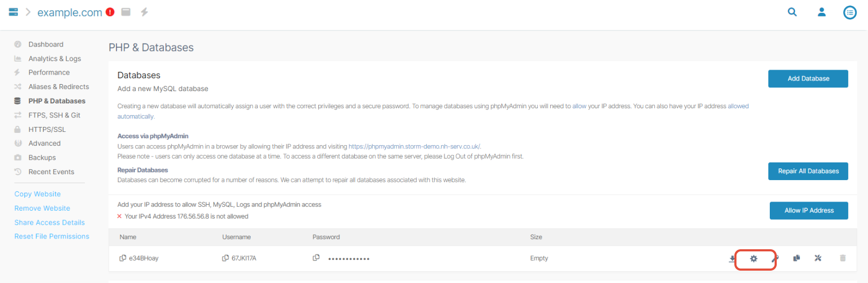Open the circular list menu icon
Screen dimensions: 868x283
point(850,12)
